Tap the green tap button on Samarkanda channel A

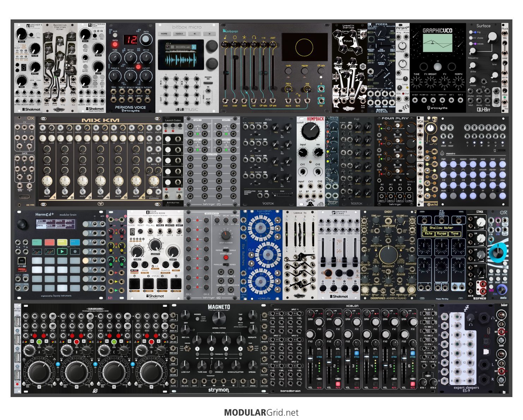39,342
